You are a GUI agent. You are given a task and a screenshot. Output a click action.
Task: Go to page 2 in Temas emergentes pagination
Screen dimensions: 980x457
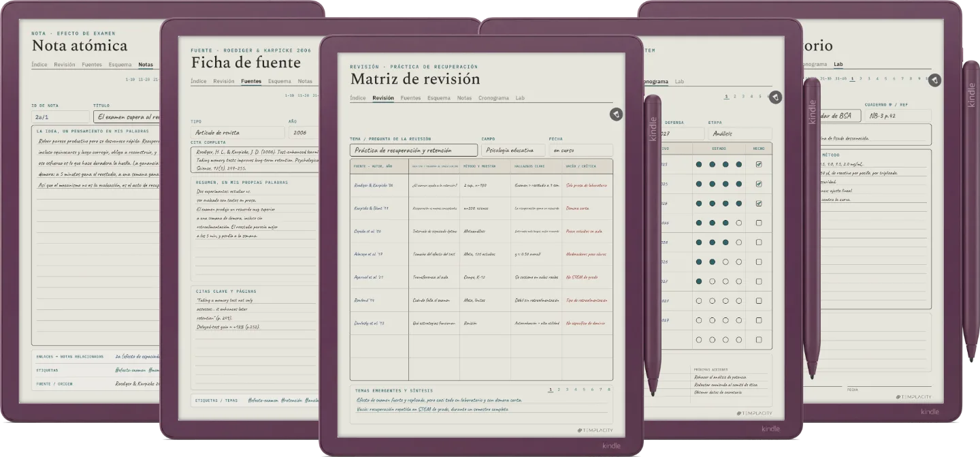tap(559, 390)
